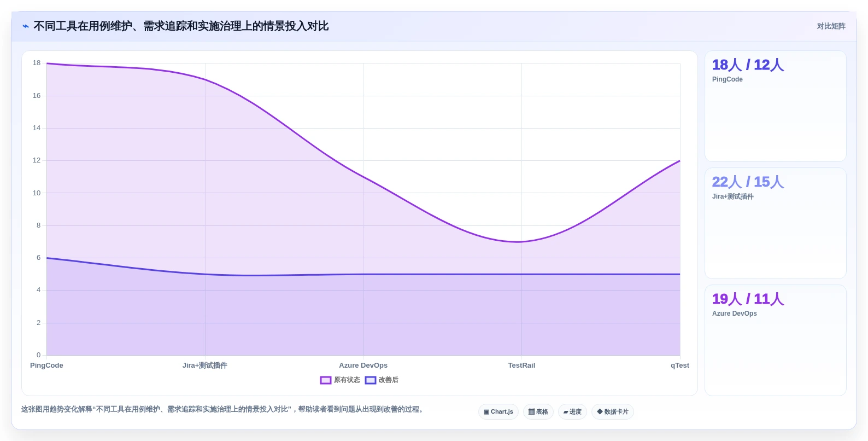868x441 pixels.
Task: Click the 原有状态 line point at qTest
Action: click(x=680, y=161)
